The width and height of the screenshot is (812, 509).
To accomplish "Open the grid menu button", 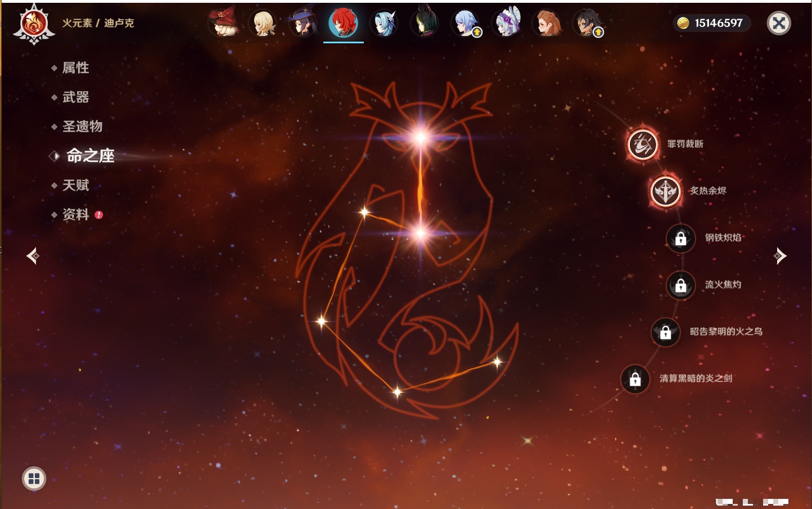I will pyautogui.click(x=34, y=479).
